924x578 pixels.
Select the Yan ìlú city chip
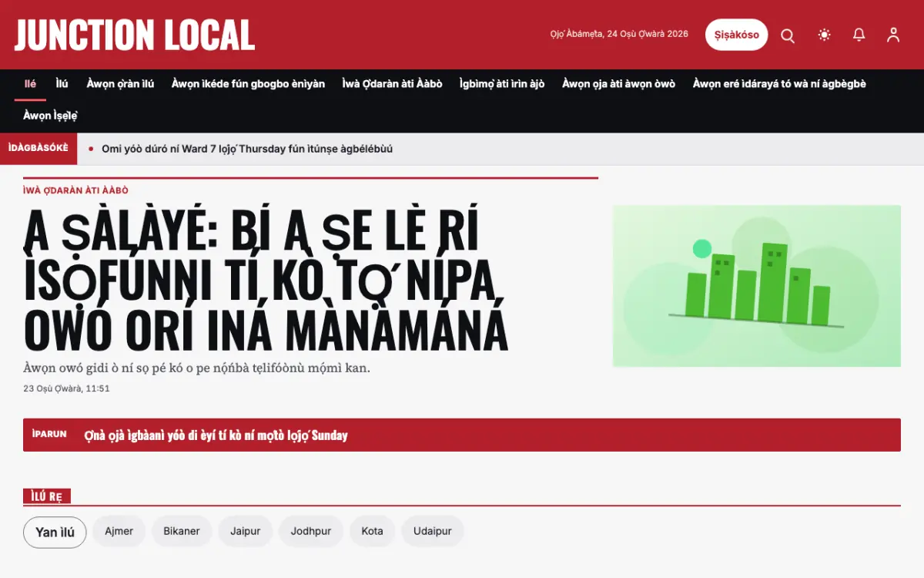click(55, 533)
